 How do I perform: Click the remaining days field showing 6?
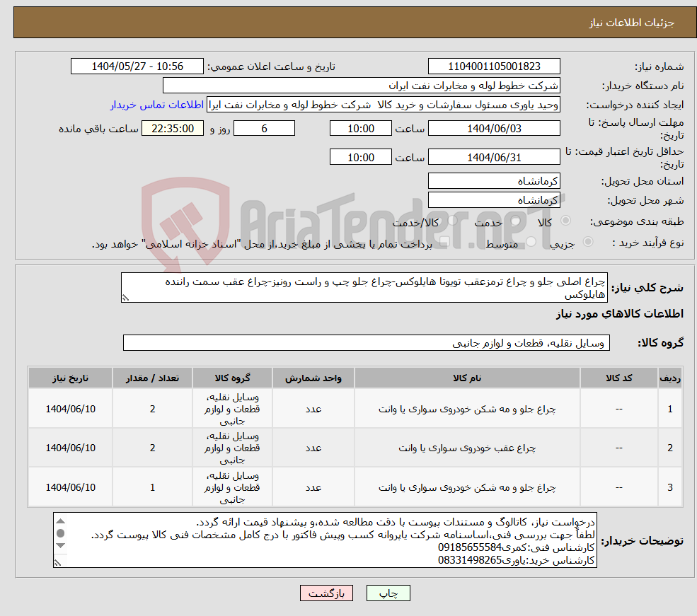point(264,128)
